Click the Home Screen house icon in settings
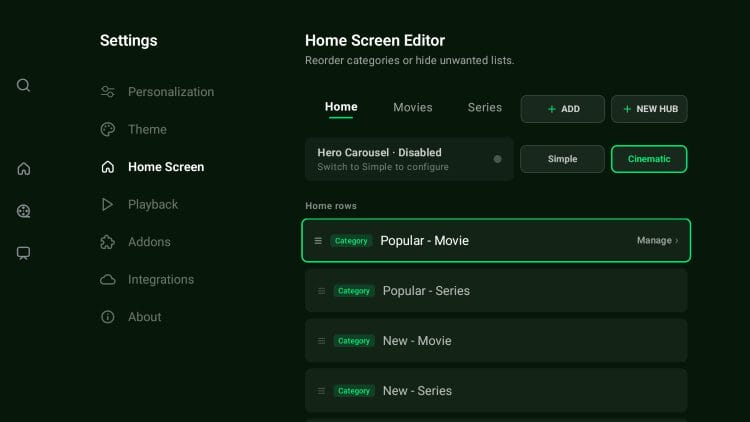 point(108,167)
